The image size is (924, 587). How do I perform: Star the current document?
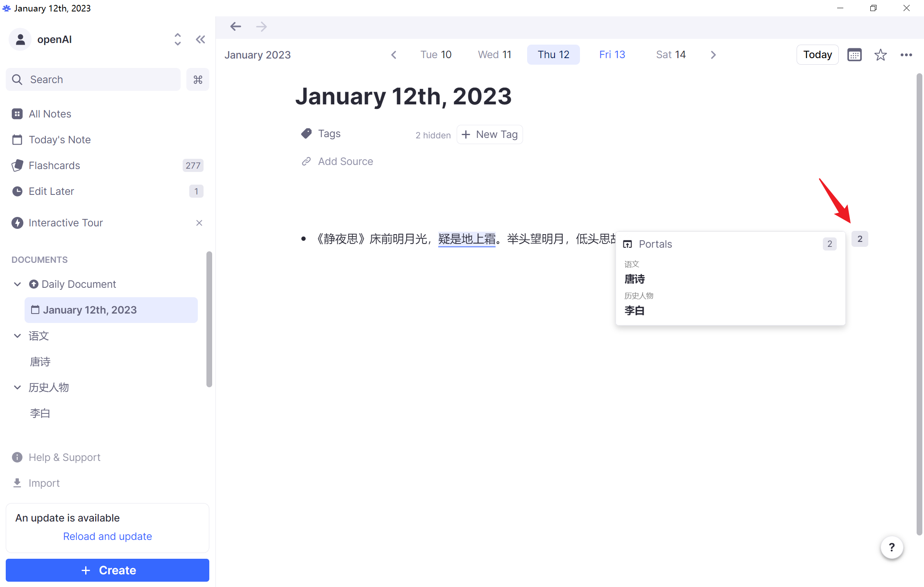pos(880,54)
